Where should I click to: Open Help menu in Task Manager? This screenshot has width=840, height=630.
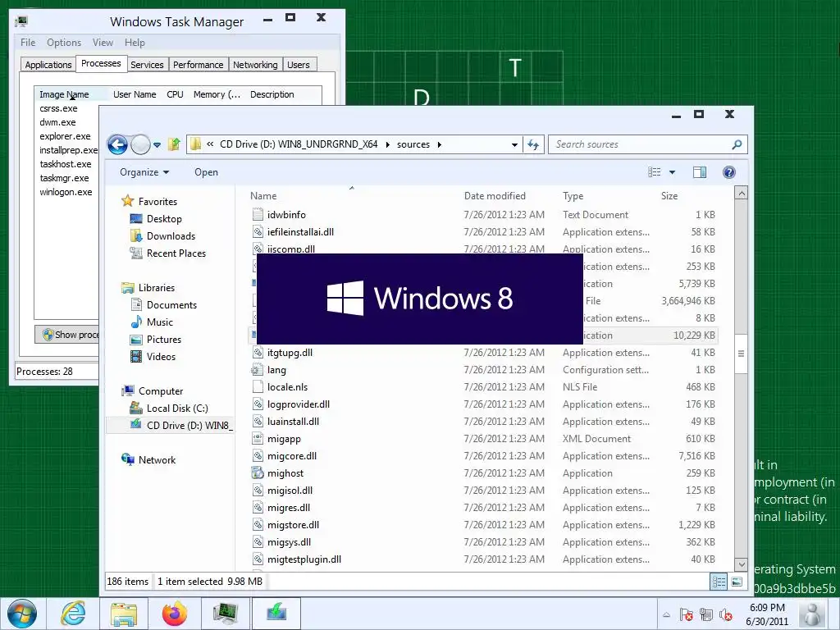[x=135, y=43]
